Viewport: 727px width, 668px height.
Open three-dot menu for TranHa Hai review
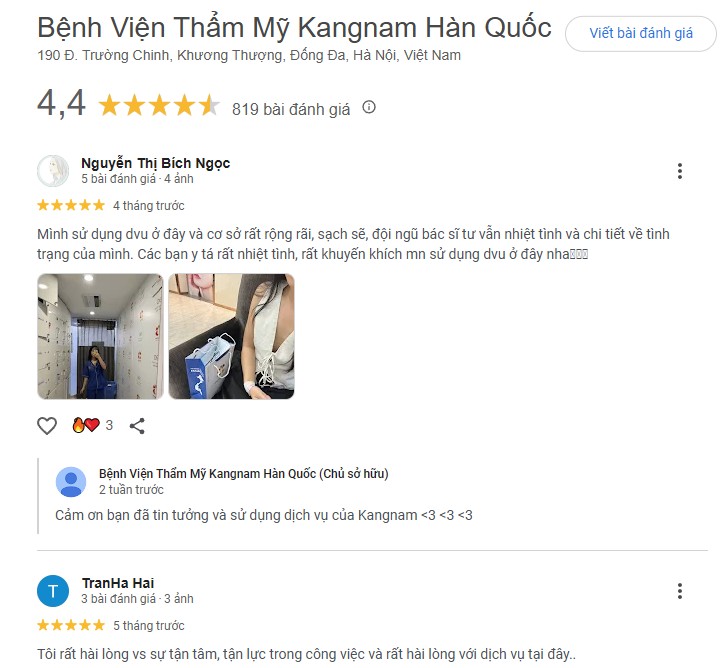[680, 591]
